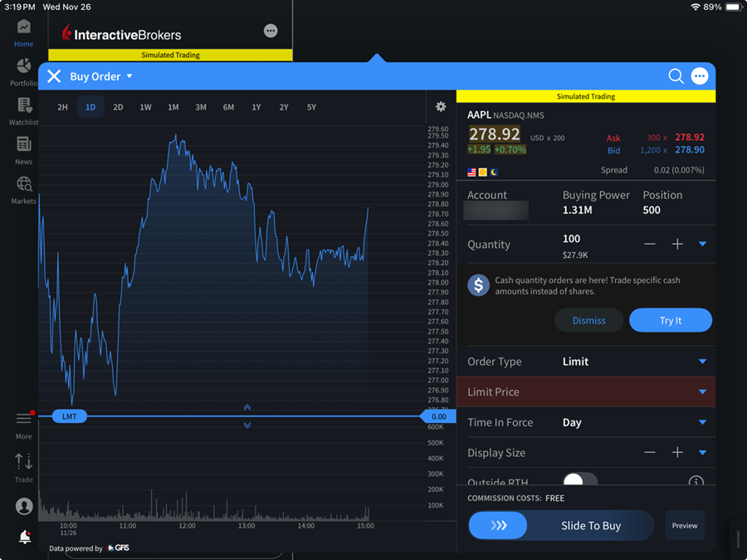Open the three-dot menu in blue header
Image resolution: width=747 pixels, height=560 pixels.
(700, 76)
